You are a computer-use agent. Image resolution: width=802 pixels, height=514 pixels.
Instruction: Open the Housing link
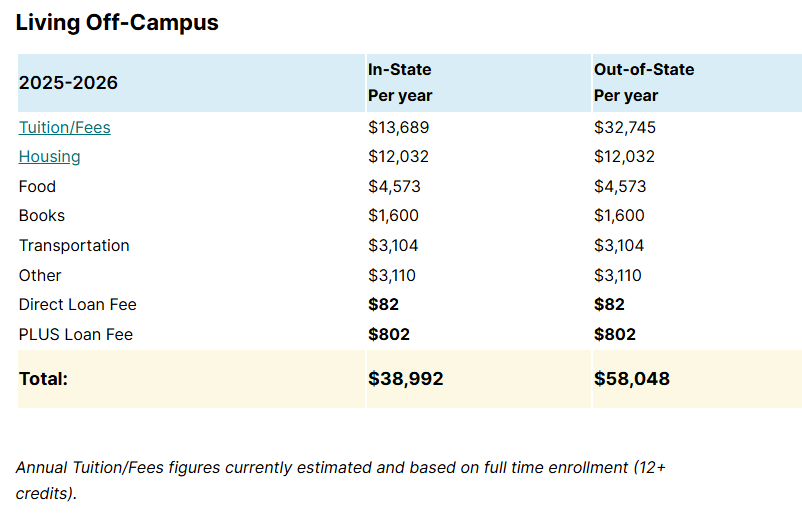(49, 157)
